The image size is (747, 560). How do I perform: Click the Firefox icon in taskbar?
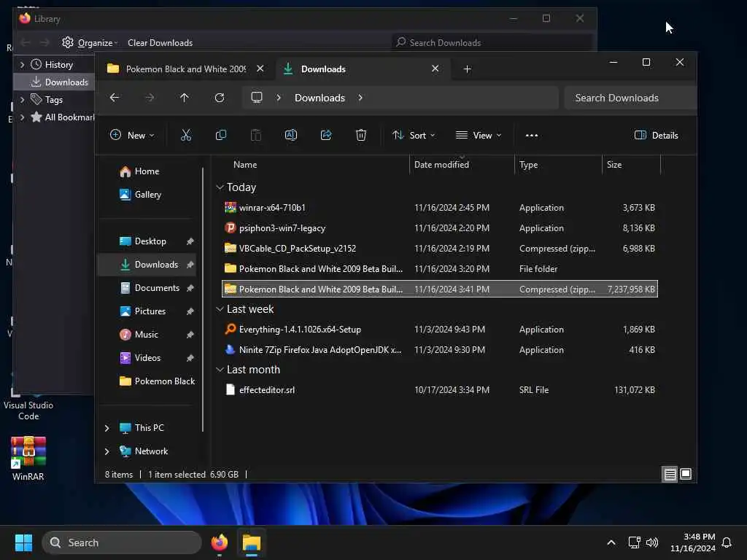219,542
